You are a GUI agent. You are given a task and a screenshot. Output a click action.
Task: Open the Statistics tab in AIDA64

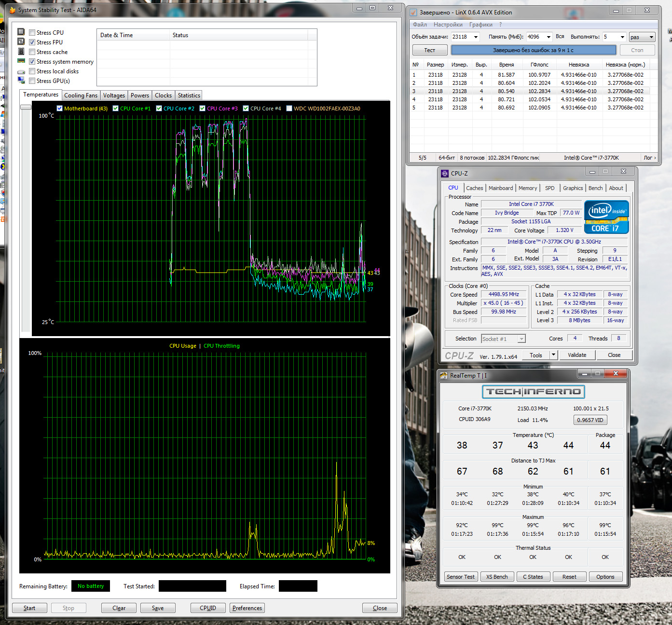tap(189, 95)
